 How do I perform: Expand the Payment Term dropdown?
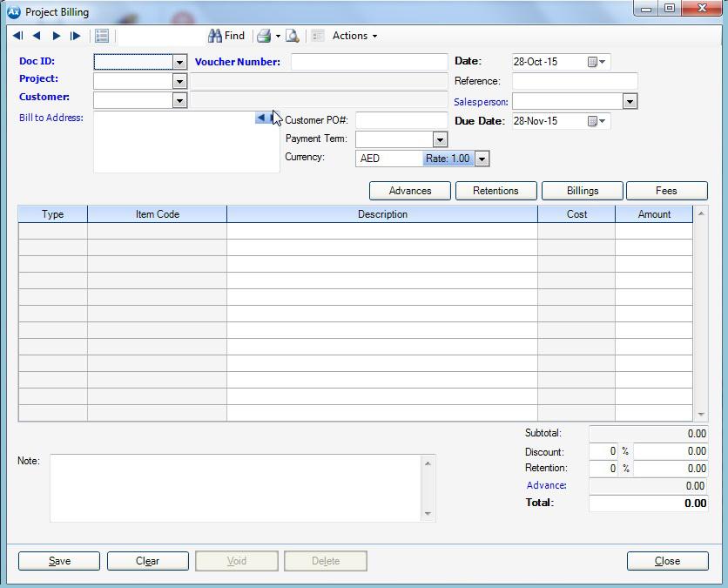click(x=440, y=139)
